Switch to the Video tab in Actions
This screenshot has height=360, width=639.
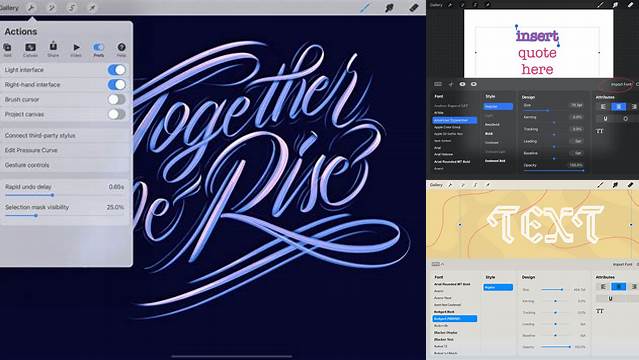click(x=76, y=49)
